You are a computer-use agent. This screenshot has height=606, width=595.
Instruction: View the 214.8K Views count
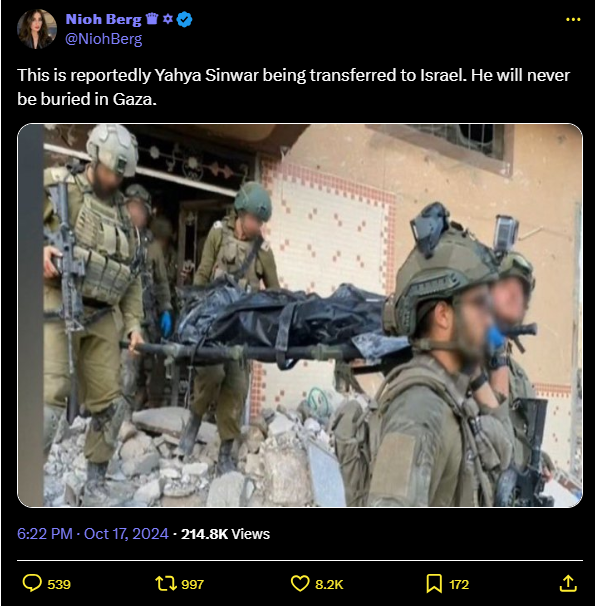(x=225, y=534)
